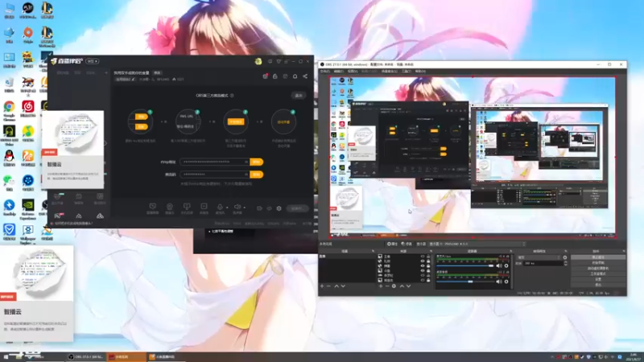Open WeChat from the desktop icons
Image resolution: width=644 pixels, height=362 pixels.
(9, 181)
